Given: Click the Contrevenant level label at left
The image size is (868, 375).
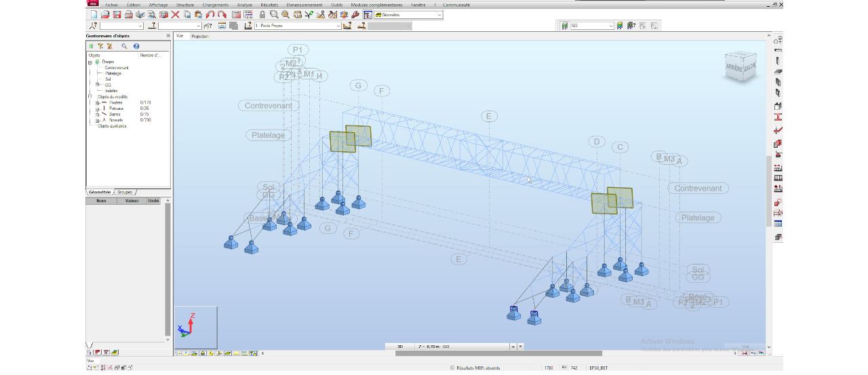Looking at the screenshot, I should tap(268, 106).
